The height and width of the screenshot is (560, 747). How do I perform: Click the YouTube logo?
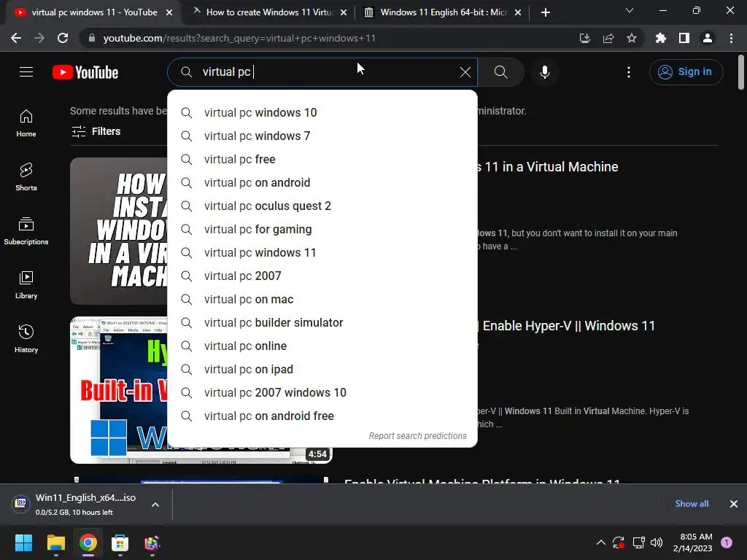(x=85, y=72)
